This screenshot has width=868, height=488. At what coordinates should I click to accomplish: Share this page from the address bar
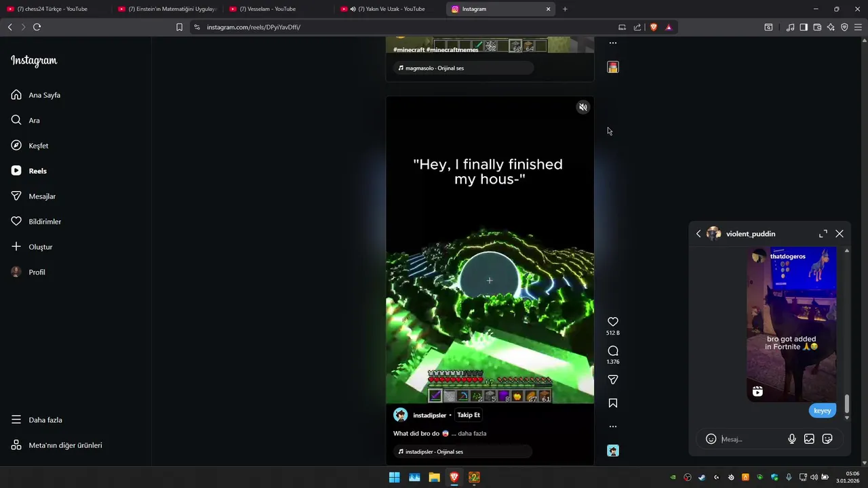637,27
